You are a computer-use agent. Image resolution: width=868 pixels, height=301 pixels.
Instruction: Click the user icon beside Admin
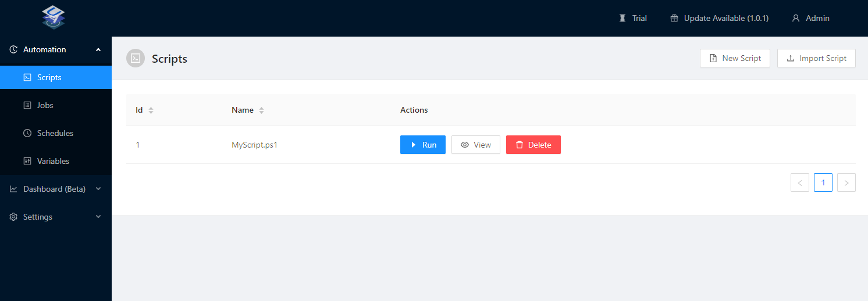click(x=796, y=18)
